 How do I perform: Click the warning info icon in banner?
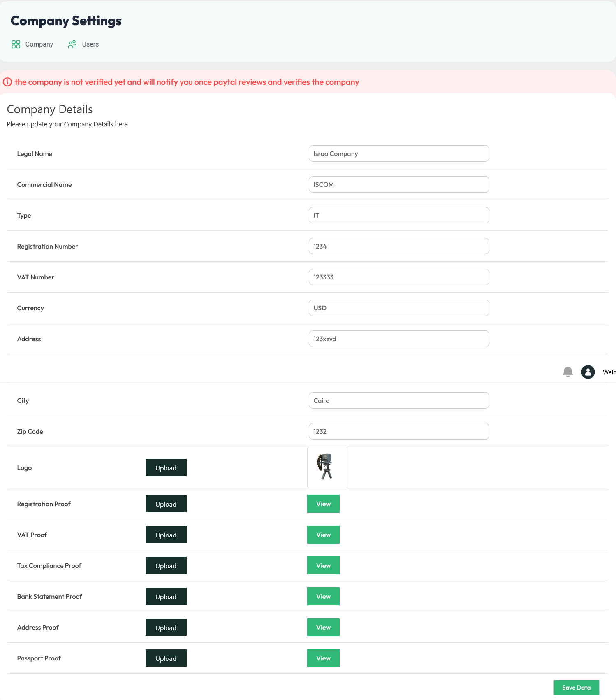(7, 82)
